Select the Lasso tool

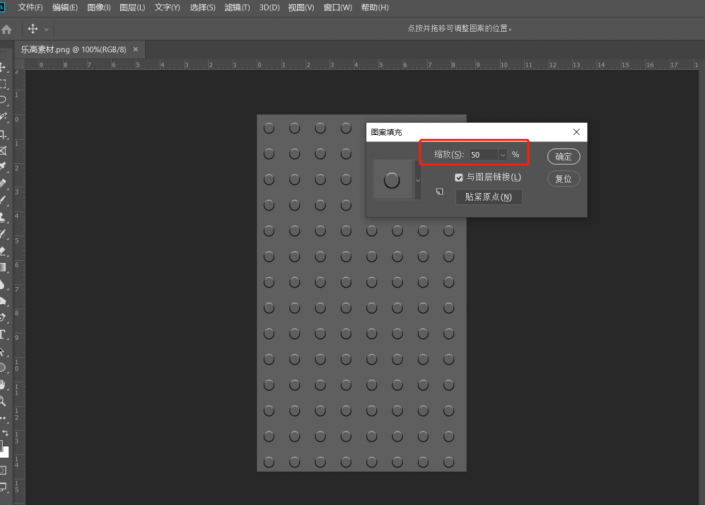[x=4, y=101]
